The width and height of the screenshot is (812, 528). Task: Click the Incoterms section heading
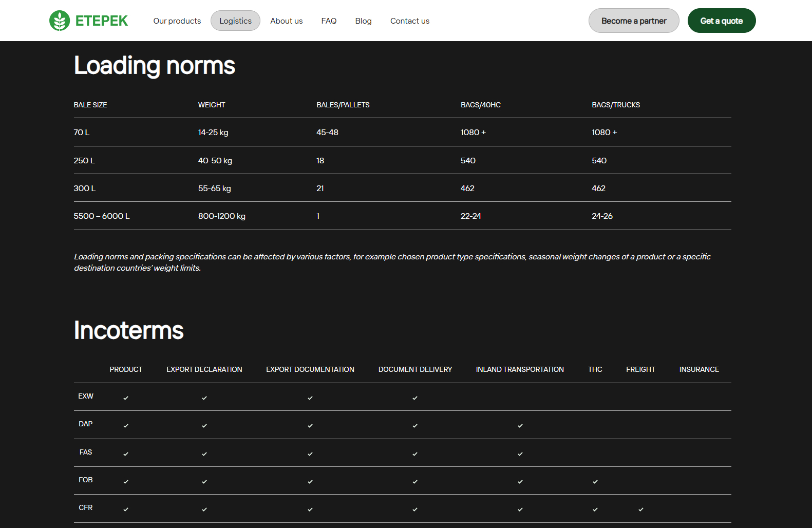(x=129, y=330)
